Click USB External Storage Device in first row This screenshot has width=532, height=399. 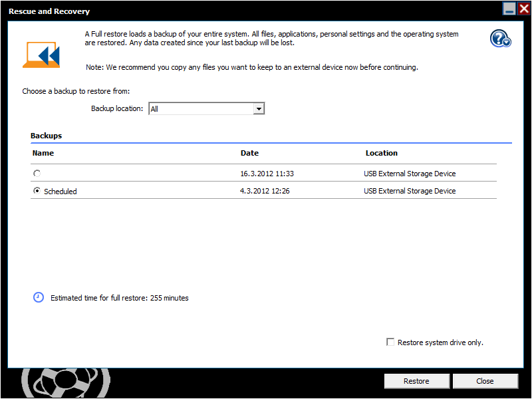[410, 174]
